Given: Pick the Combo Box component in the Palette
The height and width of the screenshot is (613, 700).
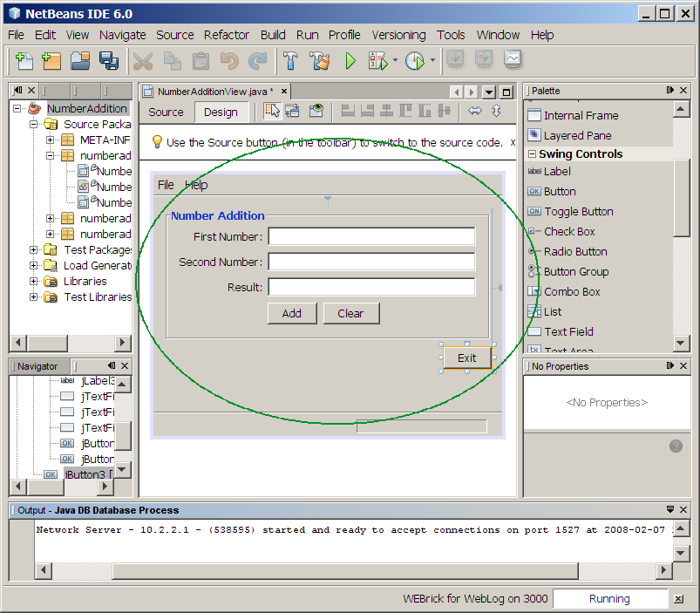Looking at the screenshot, I should pyautogui.click(x=564, y=291).
